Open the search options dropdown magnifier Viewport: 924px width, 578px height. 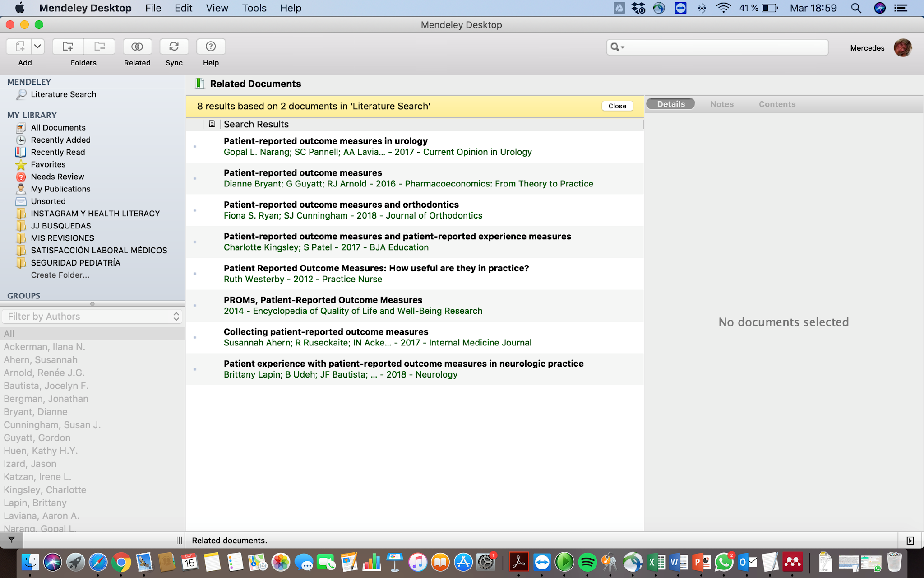click(x=617, y=47)
